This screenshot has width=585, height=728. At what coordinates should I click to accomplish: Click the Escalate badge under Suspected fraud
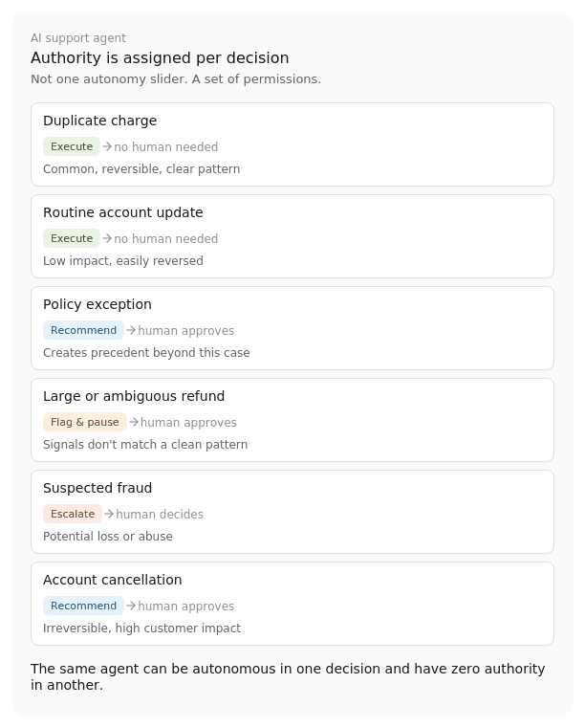[x=73, y=514]
